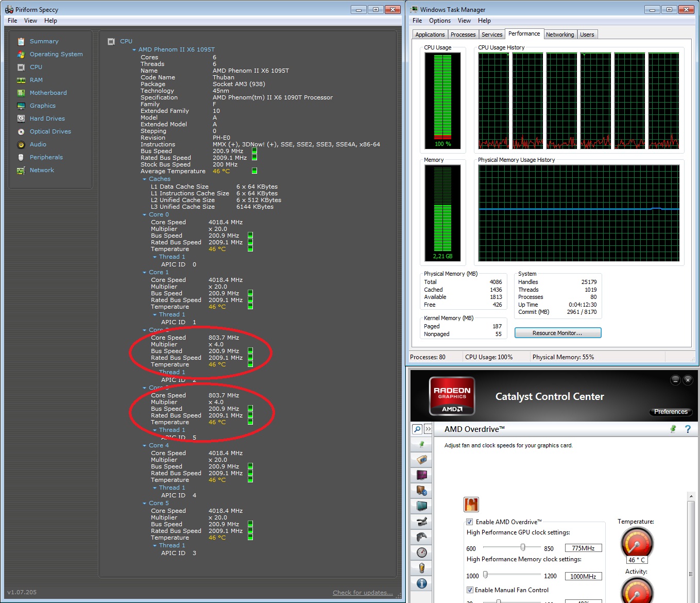Click the Network icon in Speccy sidebar
The height and width of the screenshot is (603, 700).
[21, 170]
